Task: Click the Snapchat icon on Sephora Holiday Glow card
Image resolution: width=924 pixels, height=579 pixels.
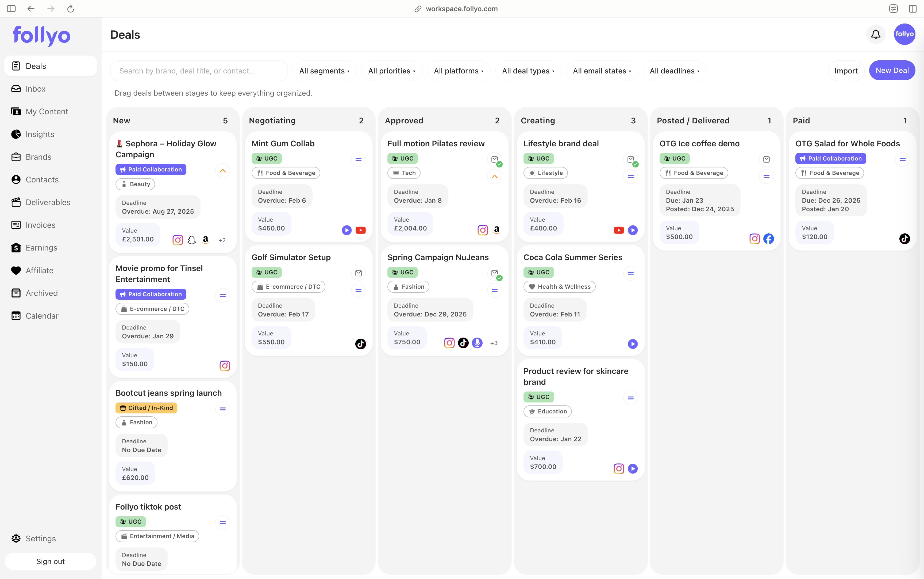Action: click(x=192, y=240)
